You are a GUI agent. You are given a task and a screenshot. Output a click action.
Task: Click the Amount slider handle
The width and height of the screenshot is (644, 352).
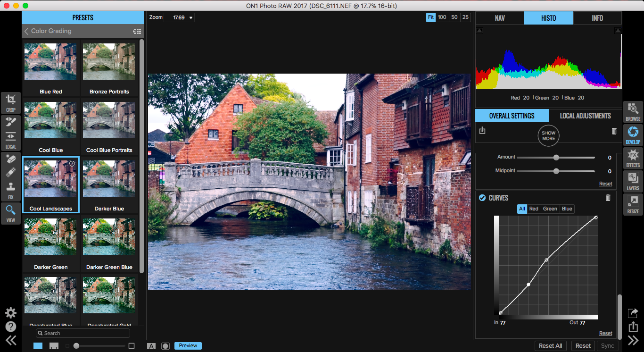click(556, 157)
